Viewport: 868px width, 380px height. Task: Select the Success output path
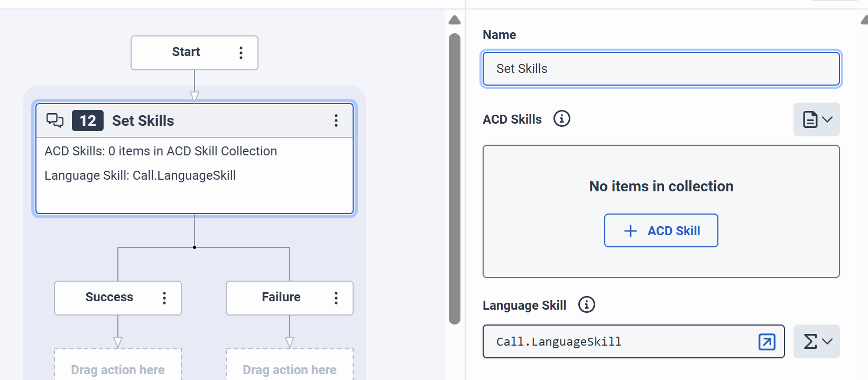tap(109, 298)
